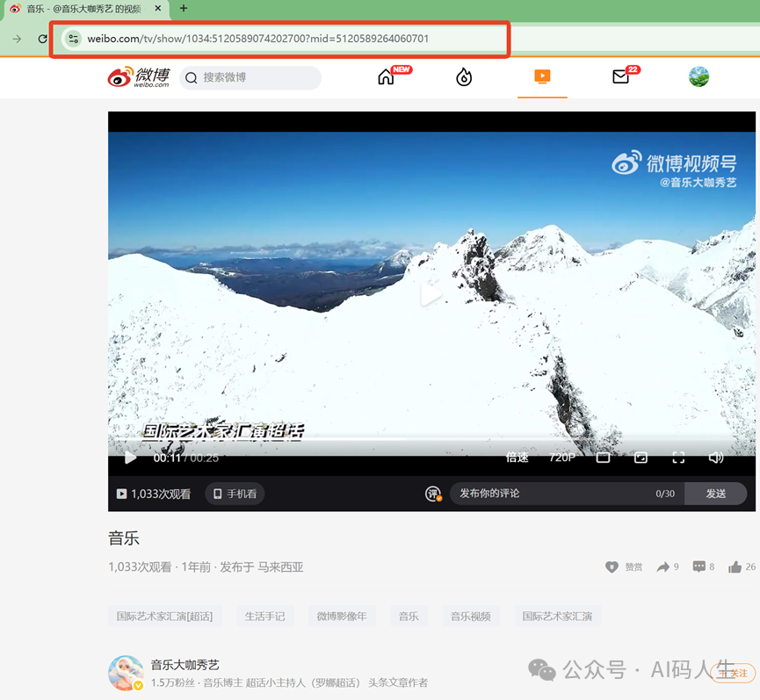Open a new browser tab
This screenshot has height=700, width=760.
click(184, 9)
